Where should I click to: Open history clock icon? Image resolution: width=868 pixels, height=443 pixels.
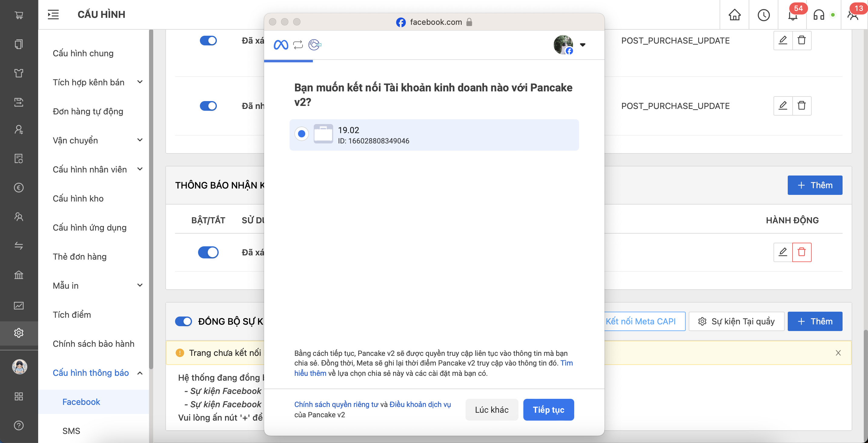click(x=764, y=15)
